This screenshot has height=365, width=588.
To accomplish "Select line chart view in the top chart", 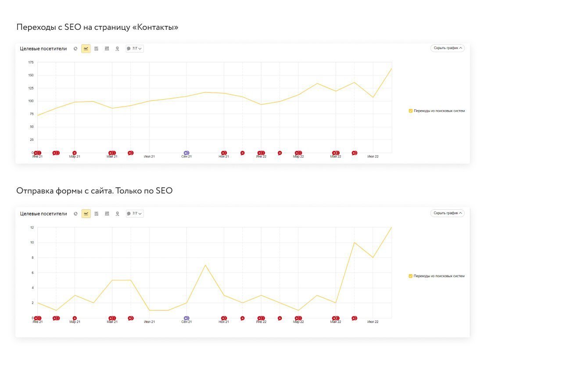I will point(86,49).
